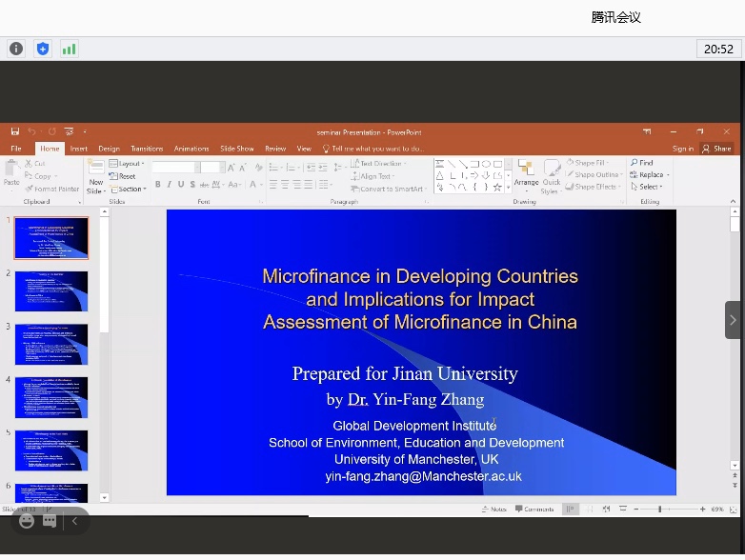The width and height of the screenshot is (745, 560).
Task: Toggle Bold formatting
Action: [x=158, y=185]
